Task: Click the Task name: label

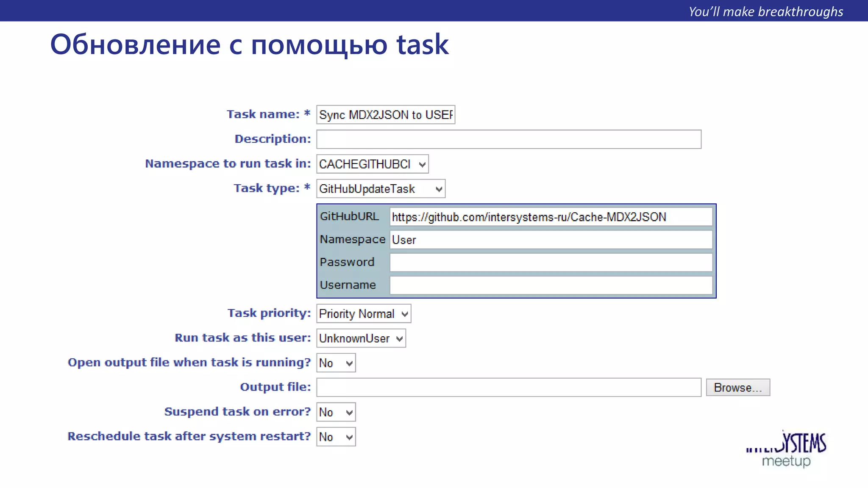Action: click(269, 114)
